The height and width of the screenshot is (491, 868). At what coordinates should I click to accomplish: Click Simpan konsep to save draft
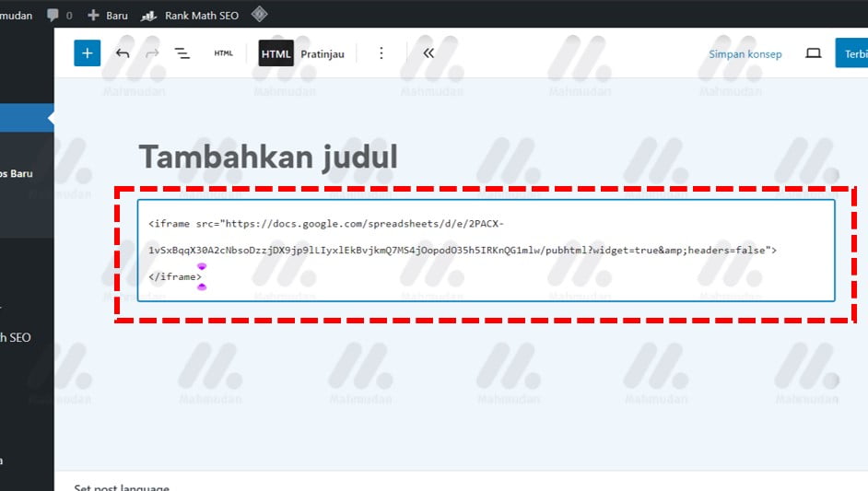[745, 54]
